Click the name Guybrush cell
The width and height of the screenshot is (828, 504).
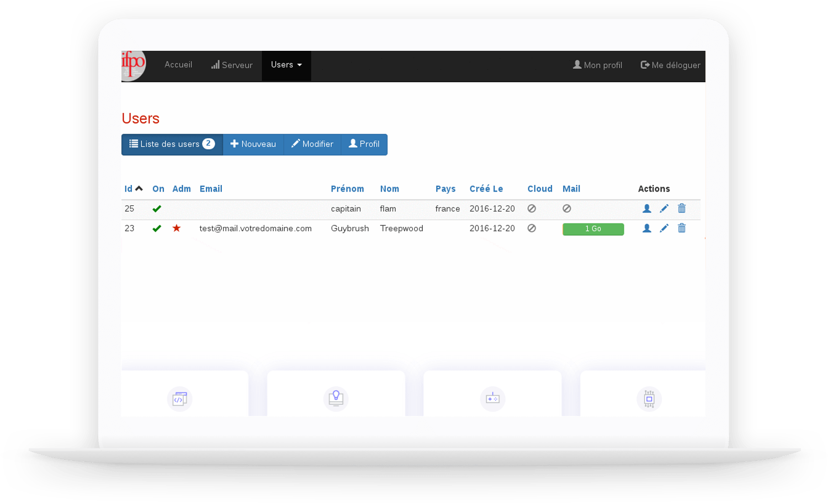click(x=350, y=229)
